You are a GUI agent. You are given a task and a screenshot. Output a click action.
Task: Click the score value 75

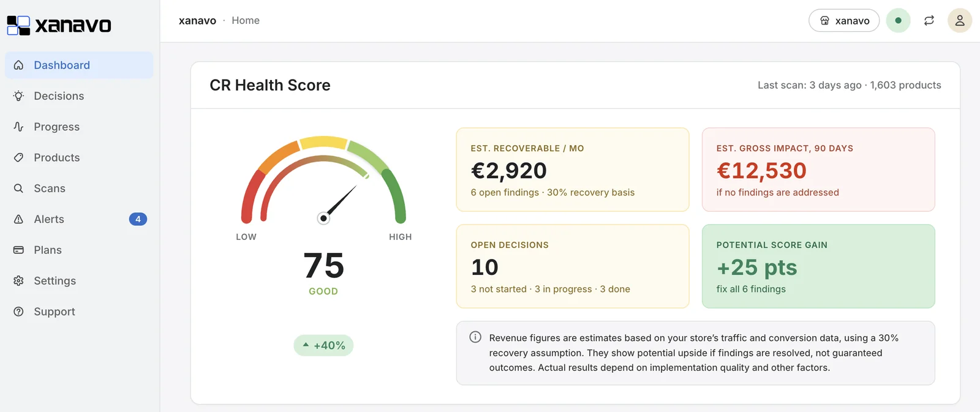click(x=323, y=266)
